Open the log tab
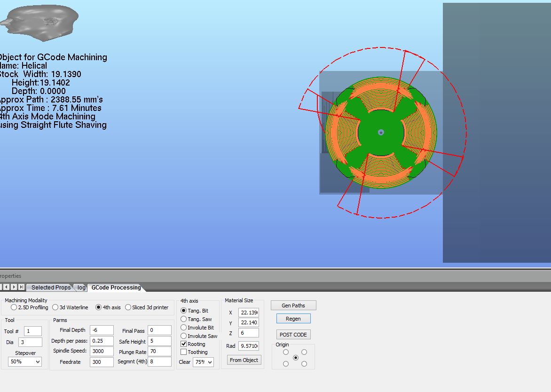This screenshot has width=551, height=392. point(81,288)
